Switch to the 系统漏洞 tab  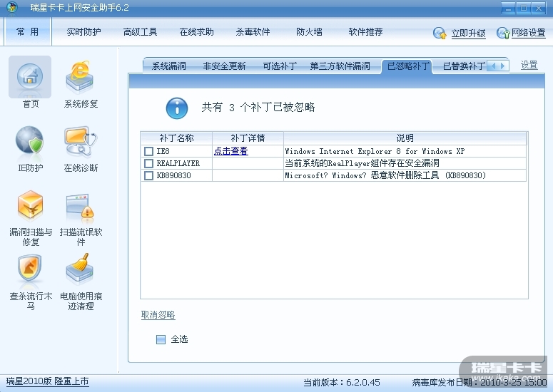click(x=168, y=66)
